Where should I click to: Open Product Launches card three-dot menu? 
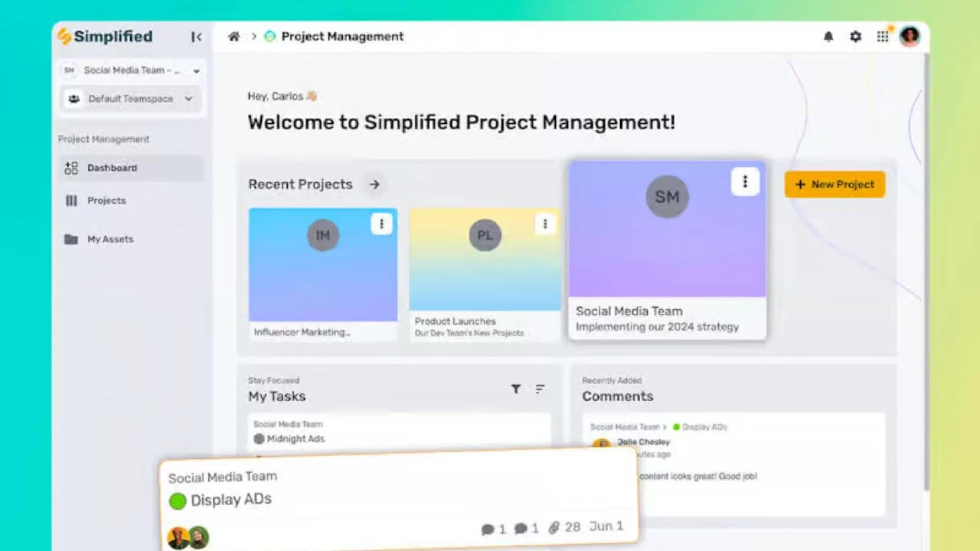(545, 223)
